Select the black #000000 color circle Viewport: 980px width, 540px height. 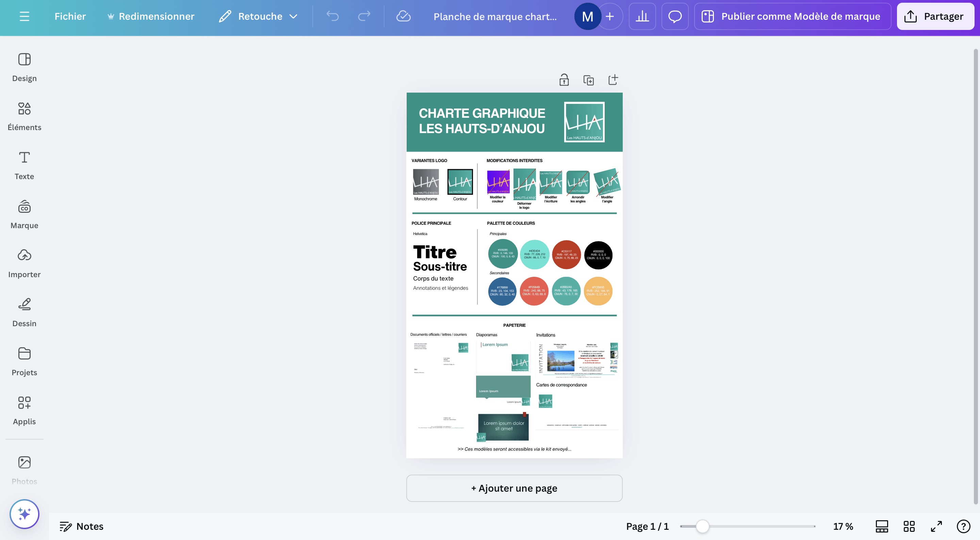click(x=598, y=255)
